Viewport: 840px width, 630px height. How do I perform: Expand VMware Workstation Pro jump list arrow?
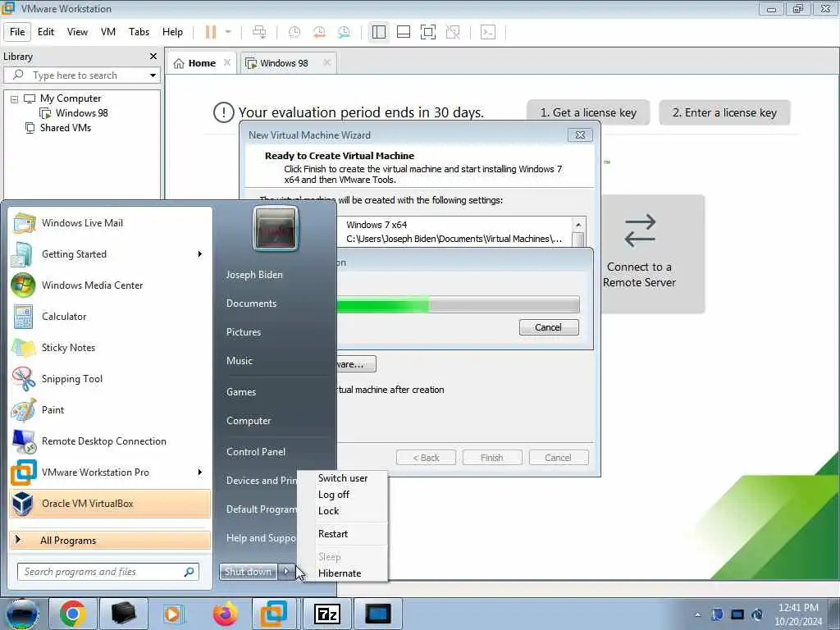pyautogui.click(x=200, y=472)
